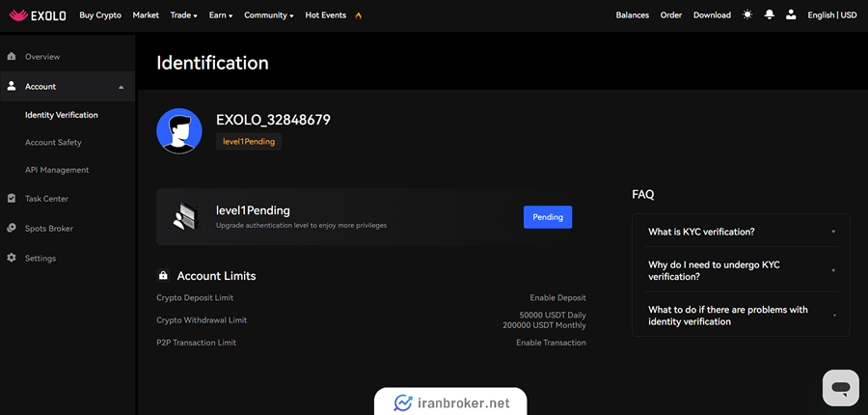Screen dimensions: 868x415
Task: Click the Account Limits lock icon
Action: [163, 275]
